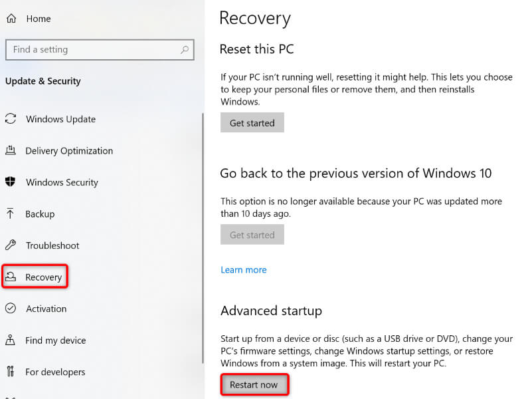Click the sidebar vertical scrollbar
Screen dimensions: 532x399
pyautogui.click(x=202, y=239)
